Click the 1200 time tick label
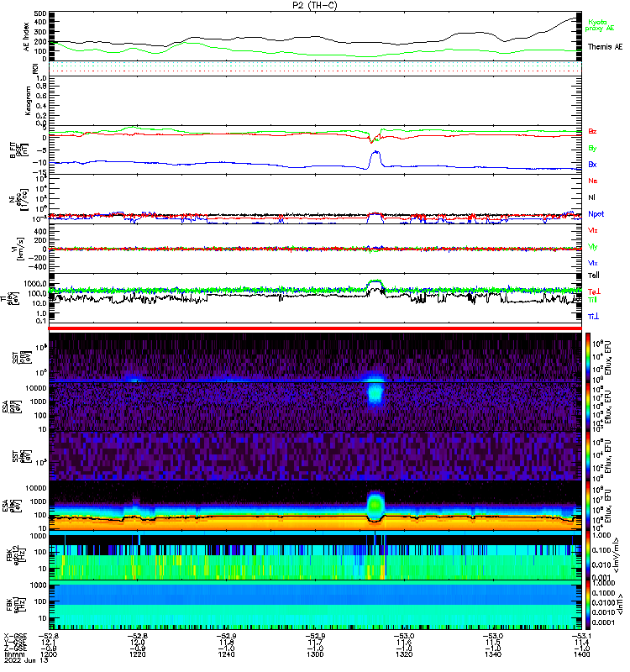 point(48,654)
